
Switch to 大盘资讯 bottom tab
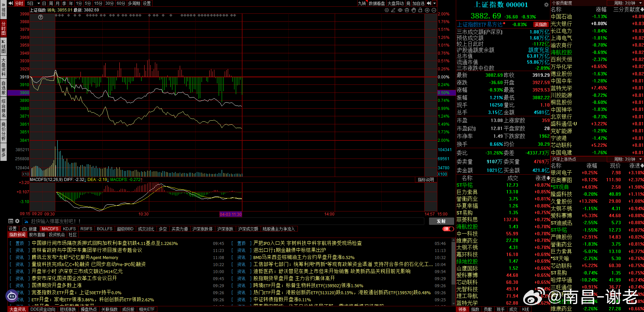(x=17, y=309)
